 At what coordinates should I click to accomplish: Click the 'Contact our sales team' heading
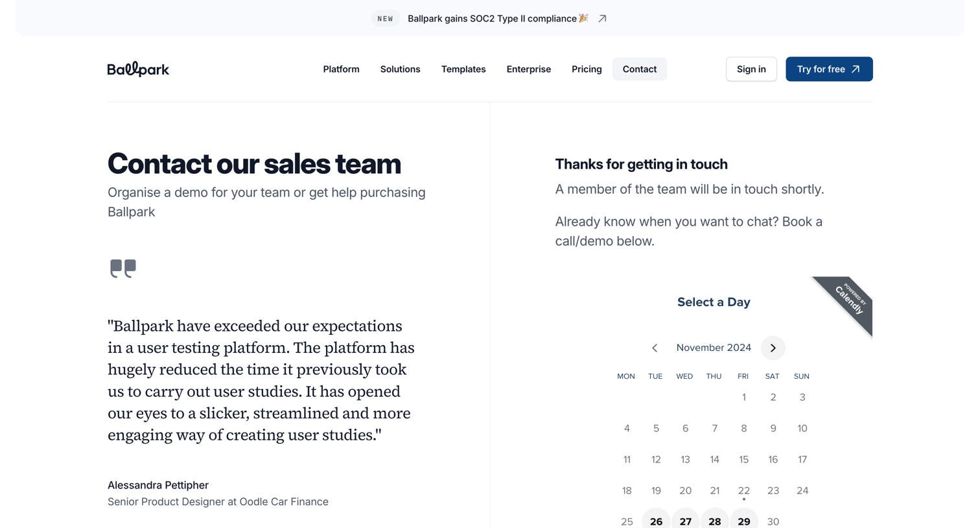point(254,163)
